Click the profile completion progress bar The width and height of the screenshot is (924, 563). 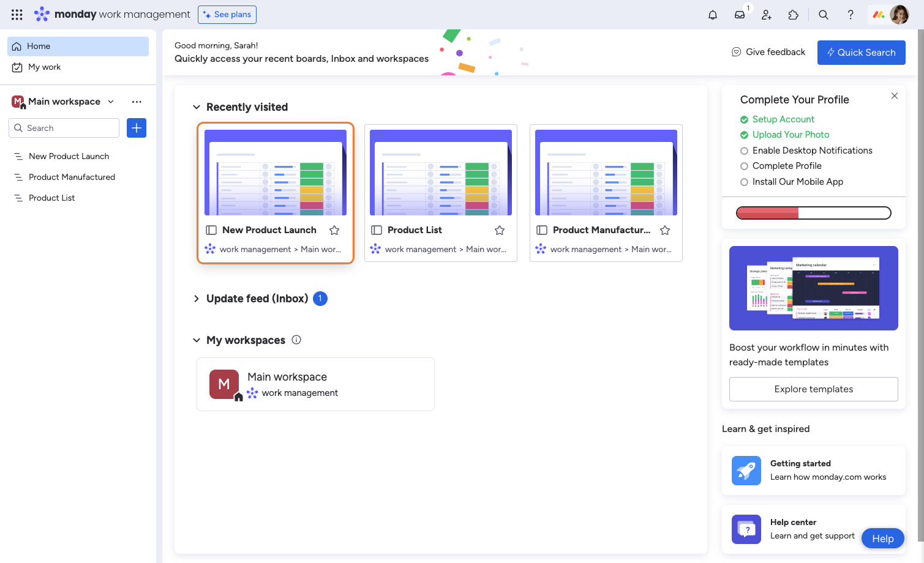[x=814, y=213]
